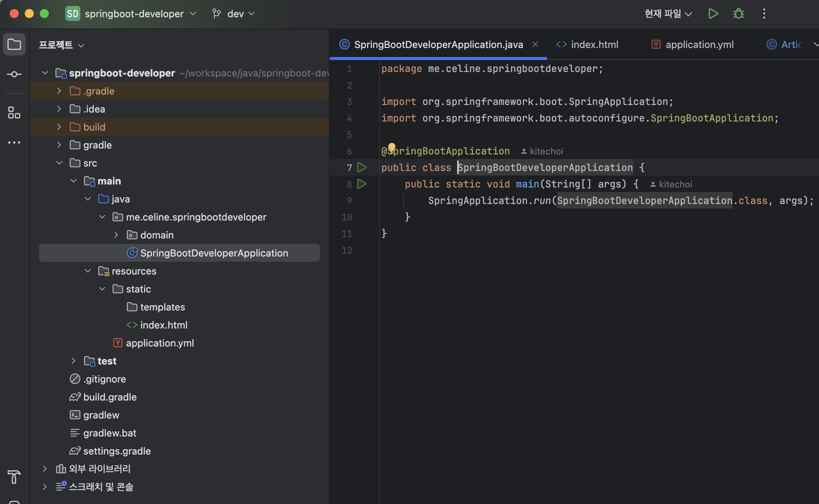
Task: Open the Build tool window icon
Action: [14, 477]
